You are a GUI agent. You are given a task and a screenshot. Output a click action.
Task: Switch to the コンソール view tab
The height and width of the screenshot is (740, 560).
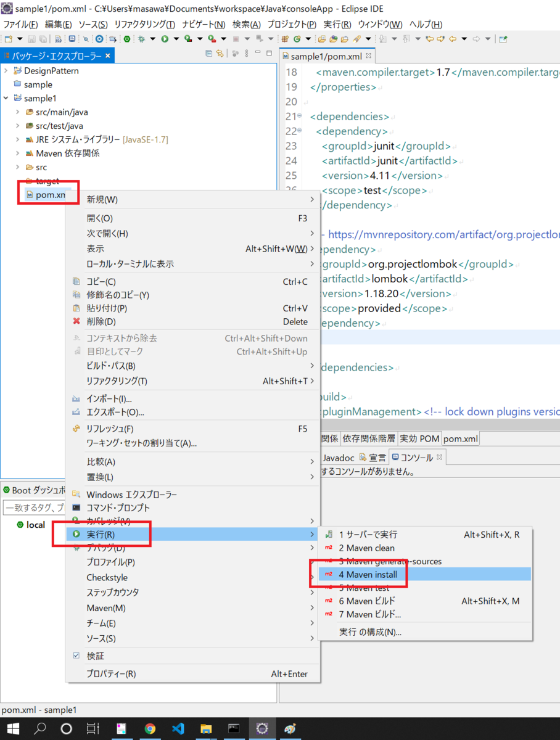417,457
